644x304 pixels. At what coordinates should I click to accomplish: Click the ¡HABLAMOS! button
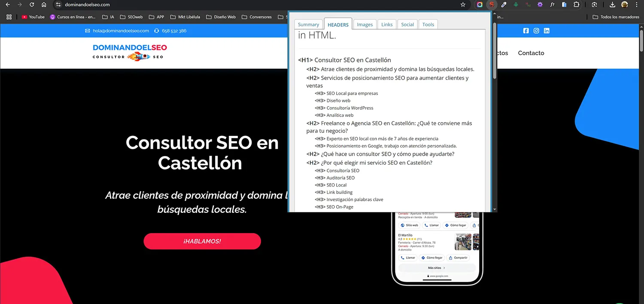click(x=202, y=241)
